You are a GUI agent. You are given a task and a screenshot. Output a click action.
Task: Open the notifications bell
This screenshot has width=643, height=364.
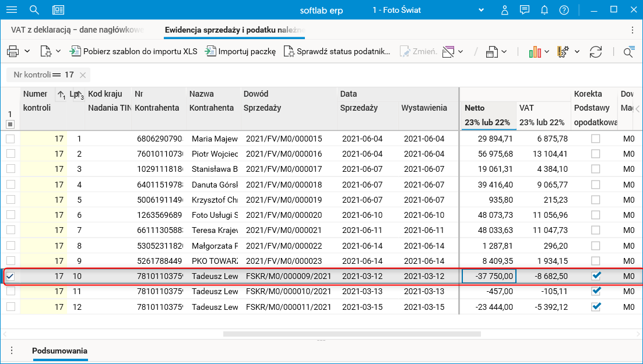coord(544,10)
